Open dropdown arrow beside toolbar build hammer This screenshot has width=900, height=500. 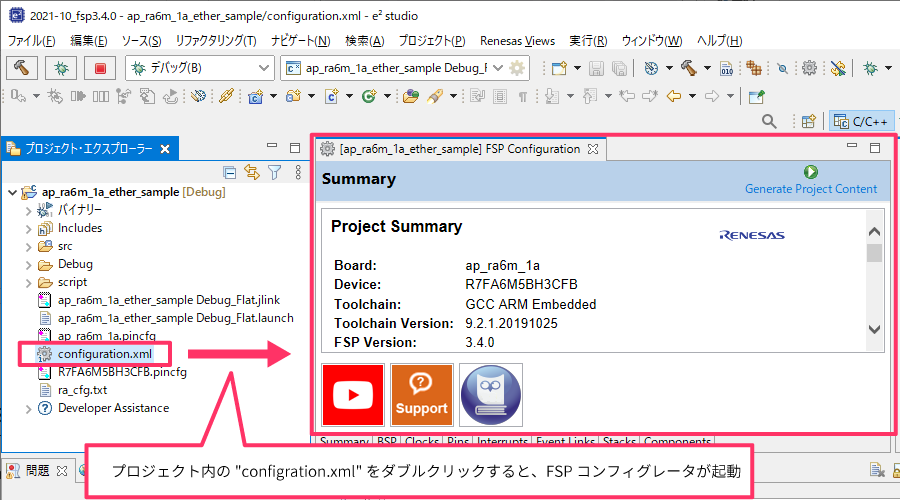(x=707, y=68)
